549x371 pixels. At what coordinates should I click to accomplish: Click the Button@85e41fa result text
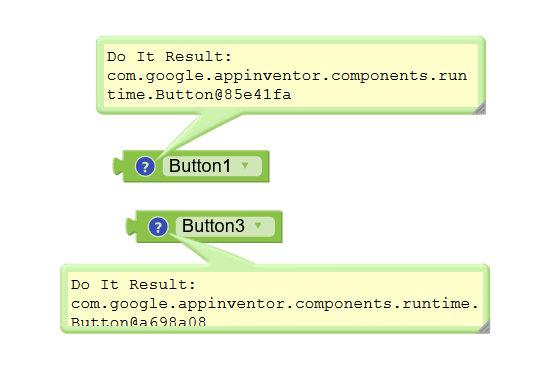(x=223, y=94)
